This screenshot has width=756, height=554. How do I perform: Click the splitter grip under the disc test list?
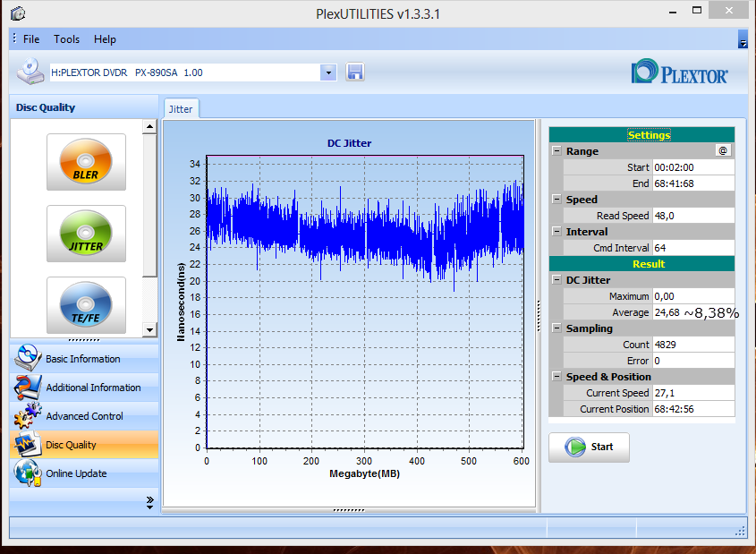tap(84, 340)
